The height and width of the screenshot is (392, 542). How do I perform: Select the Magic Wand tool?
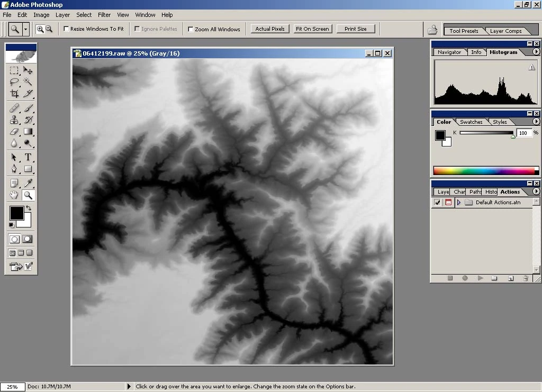coord(28,81)
